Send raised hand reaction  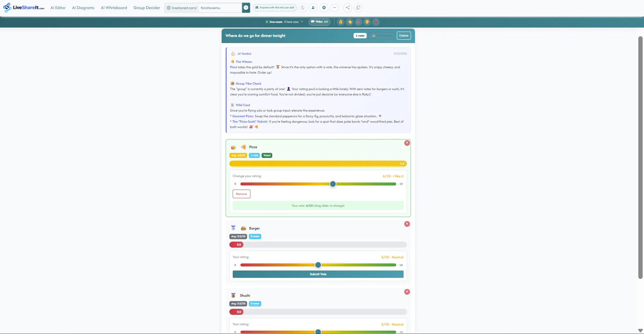pos(367,22)
